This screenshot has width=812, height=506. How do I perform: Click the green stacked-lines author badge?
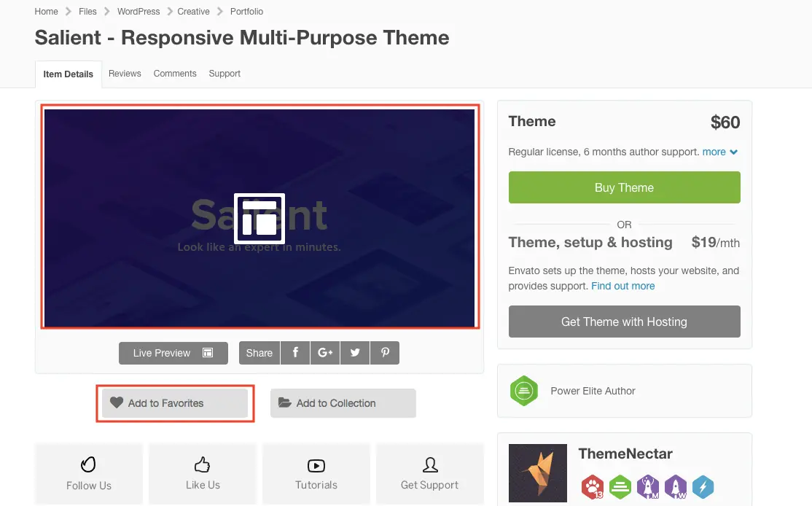(x=620, y=487)
